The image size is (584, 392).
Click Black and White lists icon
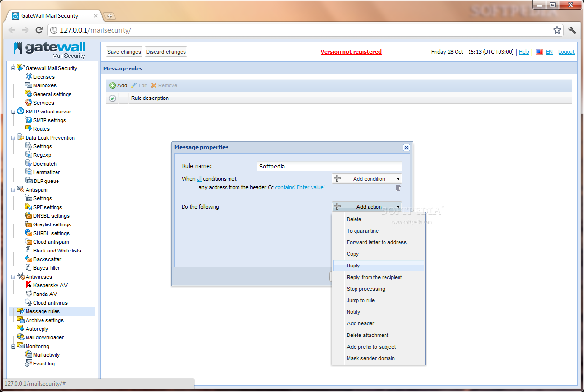[x=28, y=251]
